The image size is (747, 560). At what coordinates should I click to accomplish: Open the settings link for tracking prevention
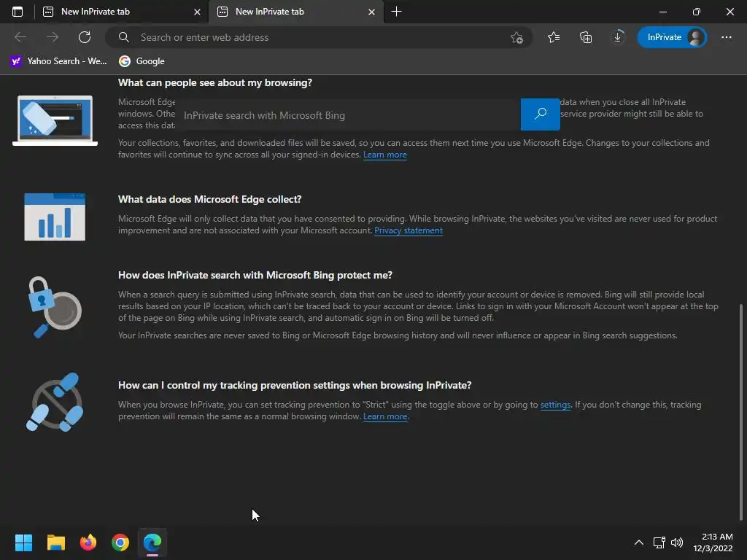(555, 405)
